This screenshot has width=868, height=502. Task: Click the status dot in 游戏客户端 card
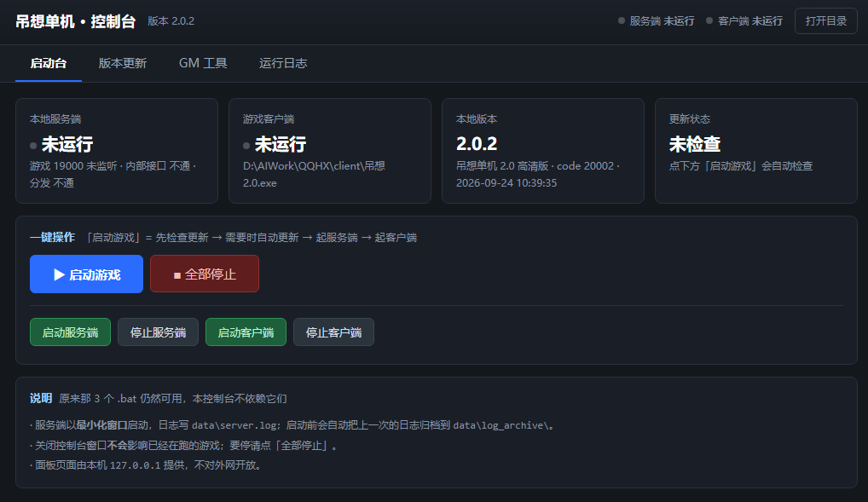(x=246, y=146)
